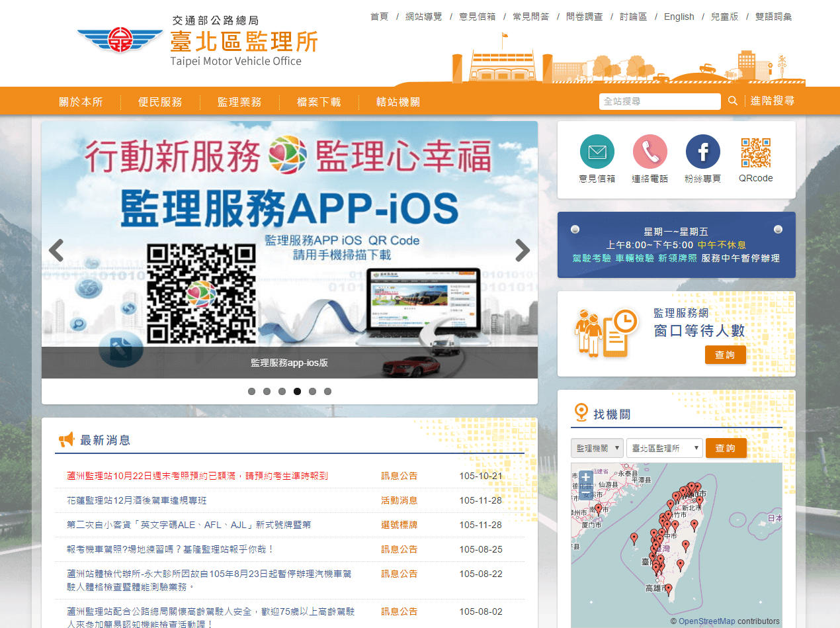The width and height of the screenshot is (840, 628).
Task: Open 問卷調查 top link
Action: [x=585, y=17]
